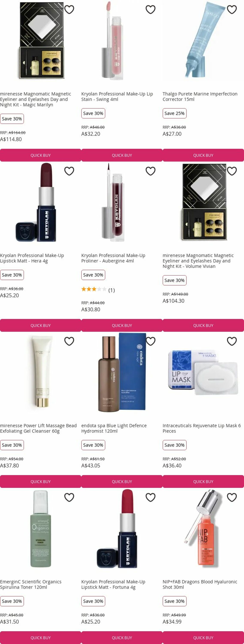Viewport: 244px width, 644px height.
Task: Open the Intraceuticals Lip Mask product image
Action: click(203, 372)
